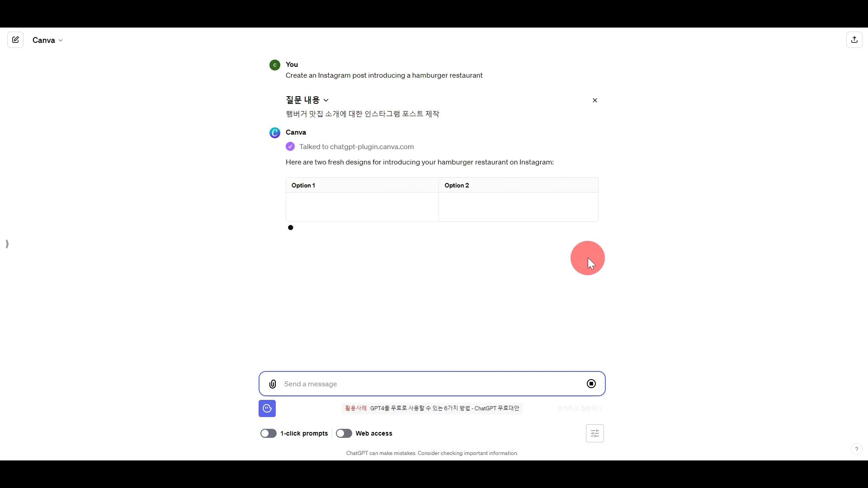Click the new chat/edit icon top left
Screen dimensions: 868x488
click(15, 40)
